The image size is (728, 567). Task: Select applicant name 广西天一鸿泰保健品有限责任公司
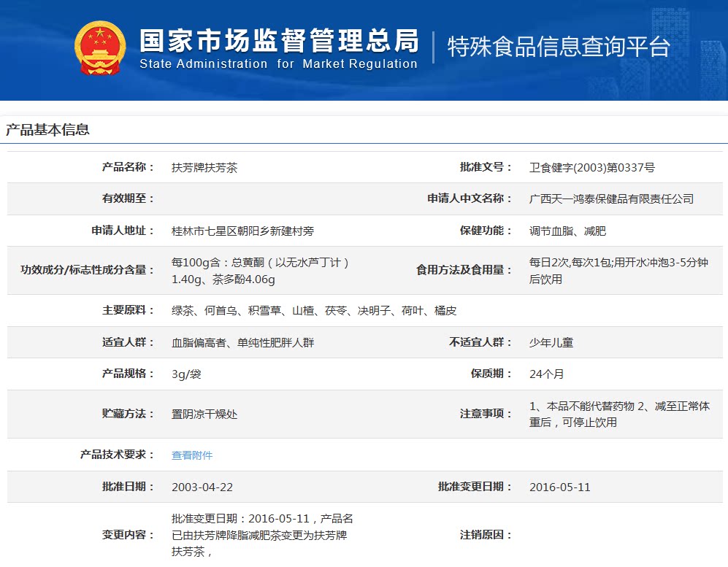pos(611,199)
